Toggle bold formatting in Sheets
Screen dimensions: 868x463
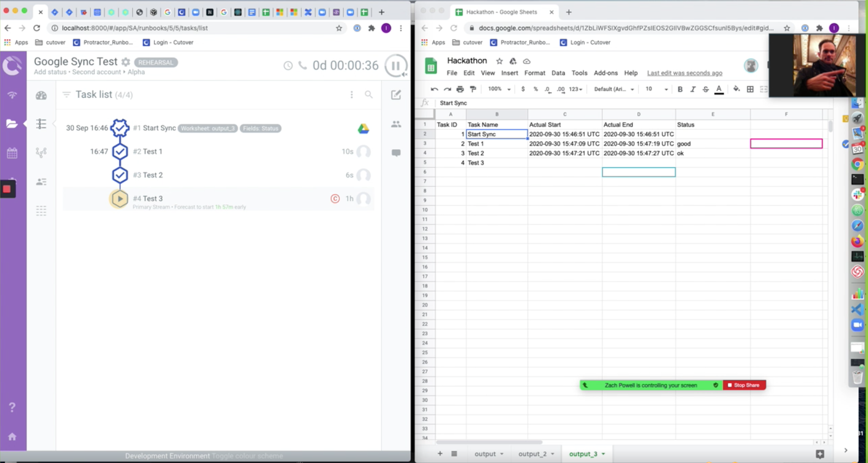pos(680,89)
